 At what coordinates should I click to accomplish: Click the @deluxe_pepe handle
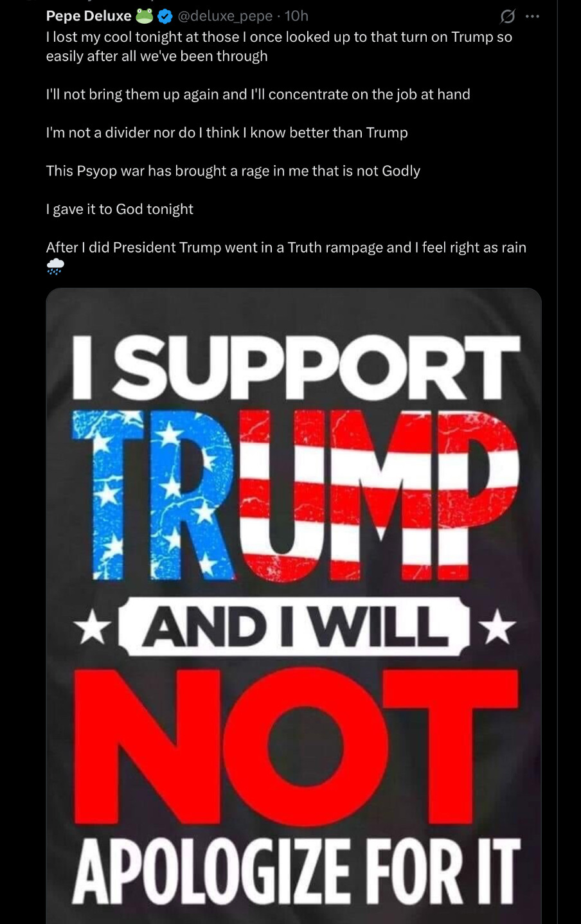pos(226,16)
